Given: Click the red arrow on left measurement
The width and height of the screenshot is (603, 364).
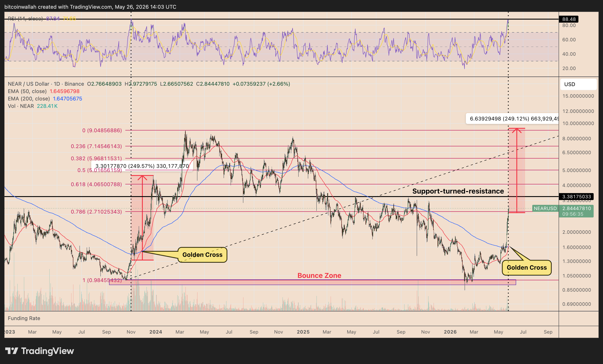Looking at the screenshot, I should [142, 218].
